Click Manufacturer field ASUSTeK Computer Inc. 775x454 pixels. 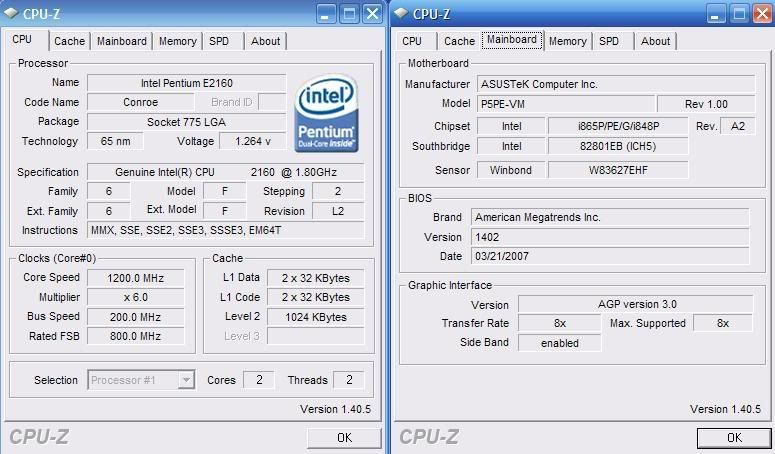[616, 84]
